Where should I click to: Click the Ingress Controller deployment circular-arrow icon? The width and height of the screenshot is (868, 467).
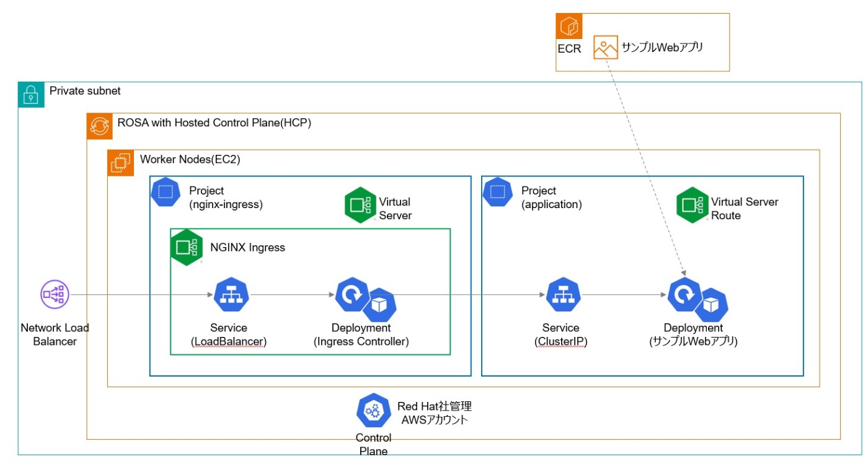pos(351,294)
